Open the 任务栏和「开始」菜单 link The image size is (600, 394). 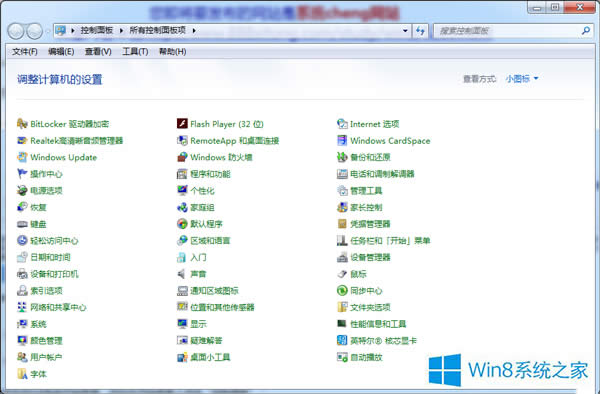tap(390, 240)
